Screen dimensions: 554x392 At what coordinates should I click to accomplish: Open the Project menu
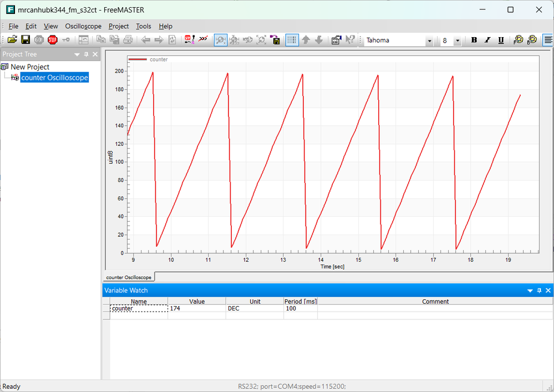pos(119,26)
